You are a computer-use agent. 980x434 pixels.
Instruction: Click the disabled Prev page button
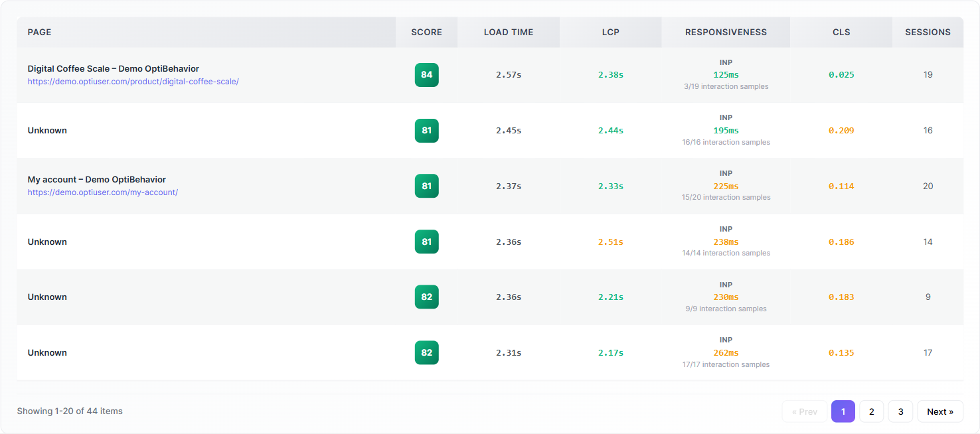pyautogui.click(x=805, y=411)
